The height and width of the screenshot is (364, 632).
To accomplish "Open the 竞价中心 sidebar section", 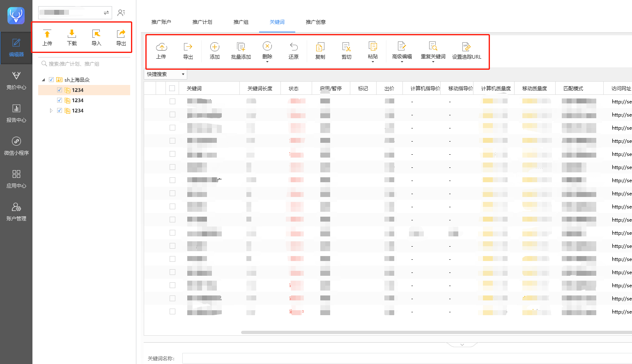I will coord(16,80).
